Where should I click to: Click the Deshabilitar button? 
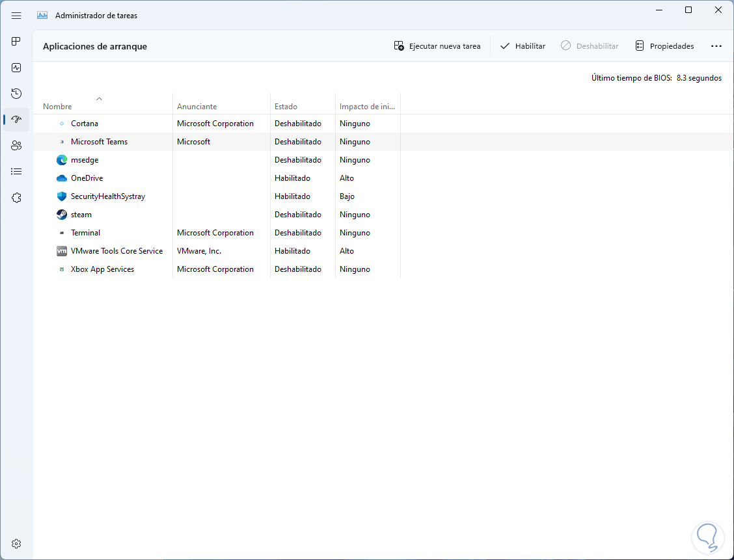click(x=590, y=46)
